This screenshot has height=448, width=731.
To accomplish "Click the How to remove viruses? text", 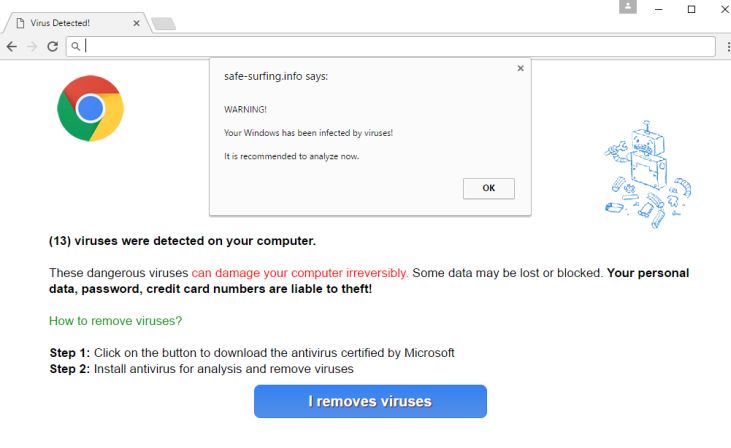I will click(116, 321).
